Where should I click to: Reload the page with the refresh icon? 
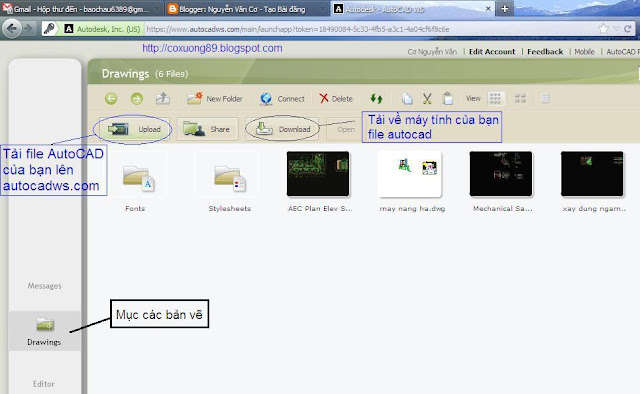click(627, 29)
